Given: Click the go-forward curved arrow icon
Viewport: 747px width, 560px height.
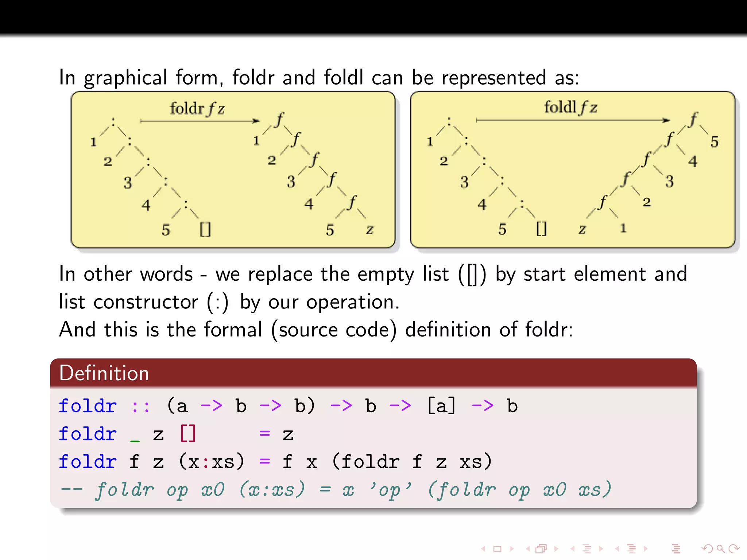Looking at the screenshot, I should (x=734, y=548).
